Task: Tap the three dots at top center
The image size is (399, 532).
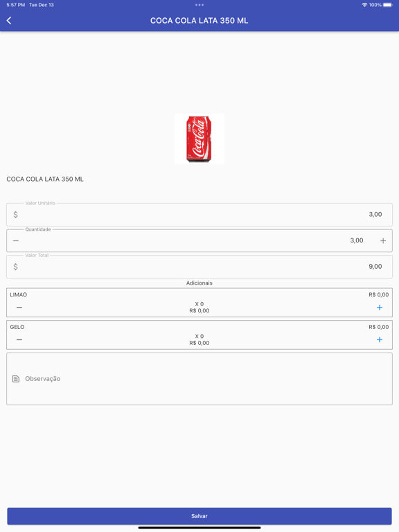Action: [199, 5]
